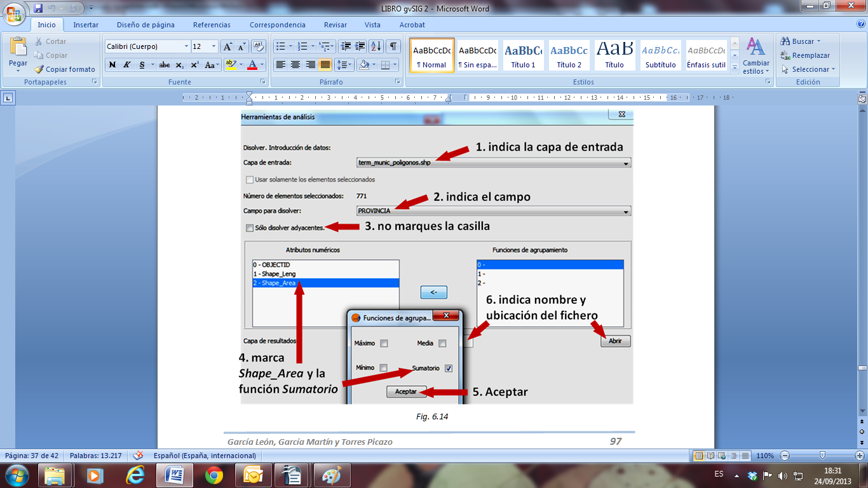Click the ruler tab selector
Screen dimensions: 868x488
coord(8,98)
